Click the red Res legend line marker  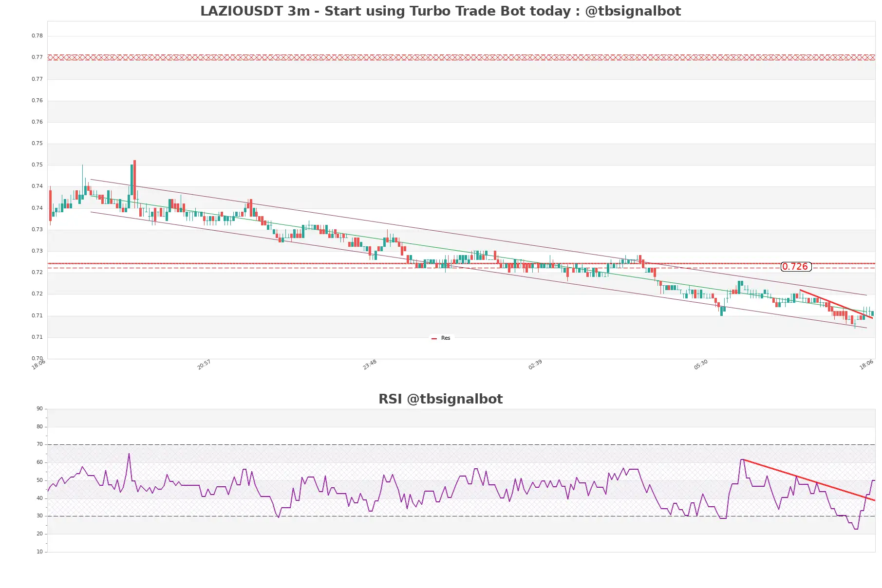point(434,338)
